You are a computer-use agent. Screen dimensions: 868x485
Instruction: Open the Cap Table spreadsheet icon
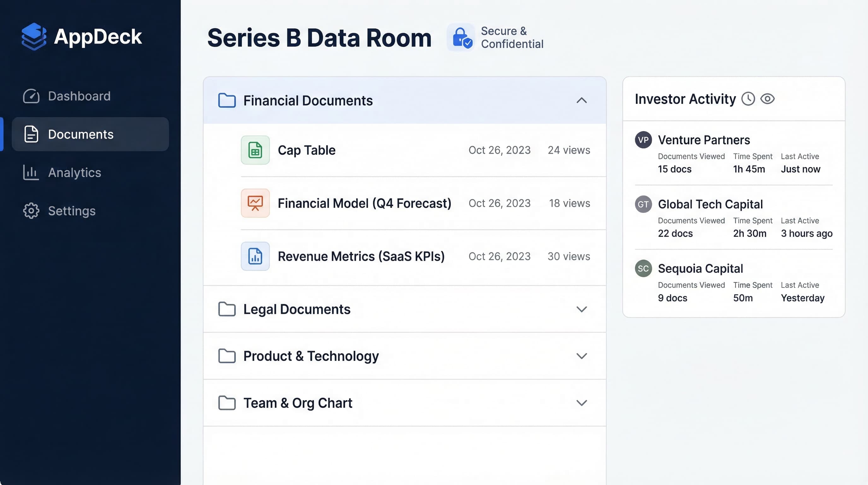pos(255,150)
